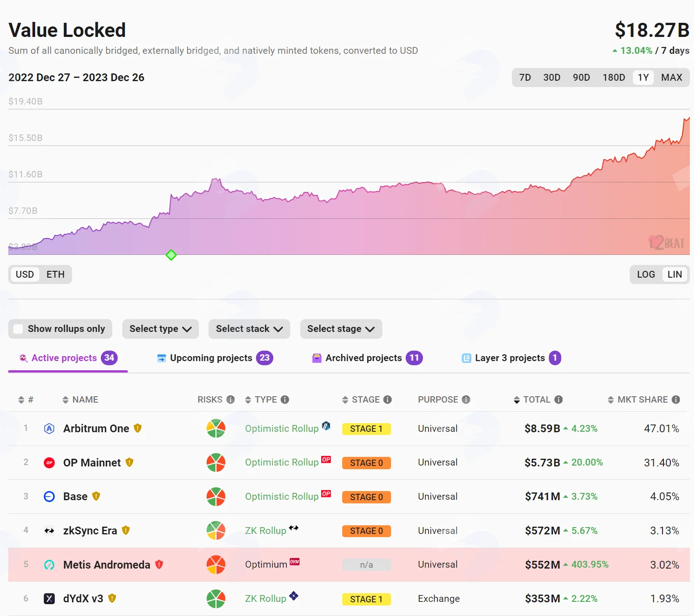Switch to Upcoming projects tab
Screen dimensions: 694x616
215,358
